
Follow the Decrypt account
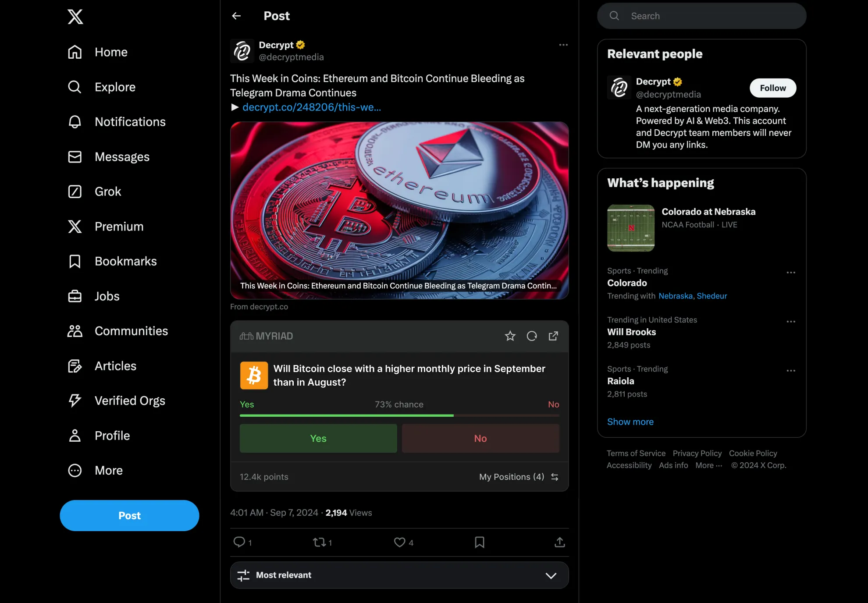point(772,88)
